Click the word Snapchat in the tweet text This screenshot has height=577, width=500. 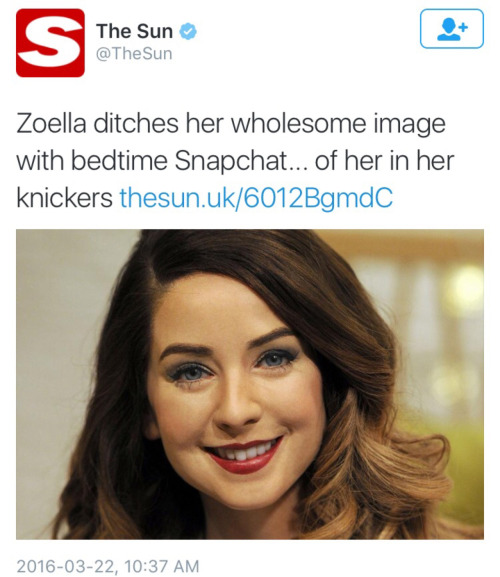point(231,161)
